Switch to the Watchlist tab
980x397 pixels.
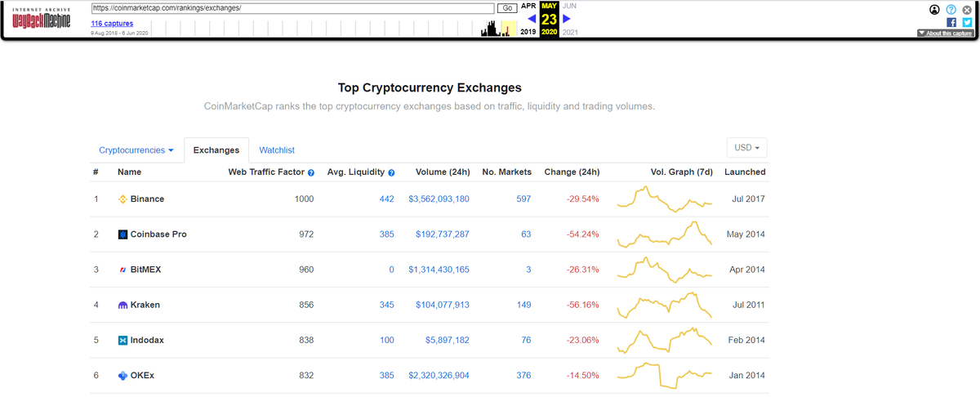[277, 150]
